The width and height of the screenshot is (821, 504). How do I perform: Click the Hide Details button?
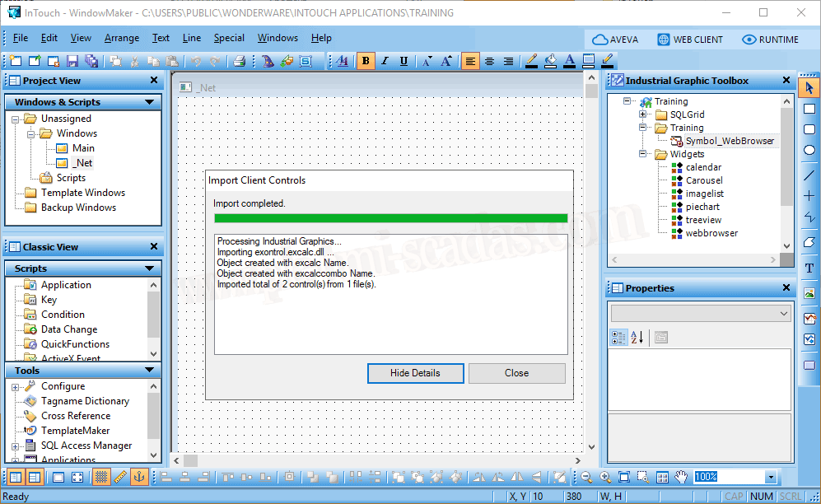pos(415,373)
